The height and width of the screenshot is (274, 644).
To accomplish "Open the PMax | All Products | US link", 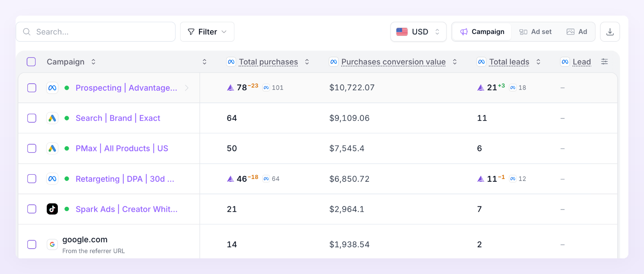I will [122, 149].
